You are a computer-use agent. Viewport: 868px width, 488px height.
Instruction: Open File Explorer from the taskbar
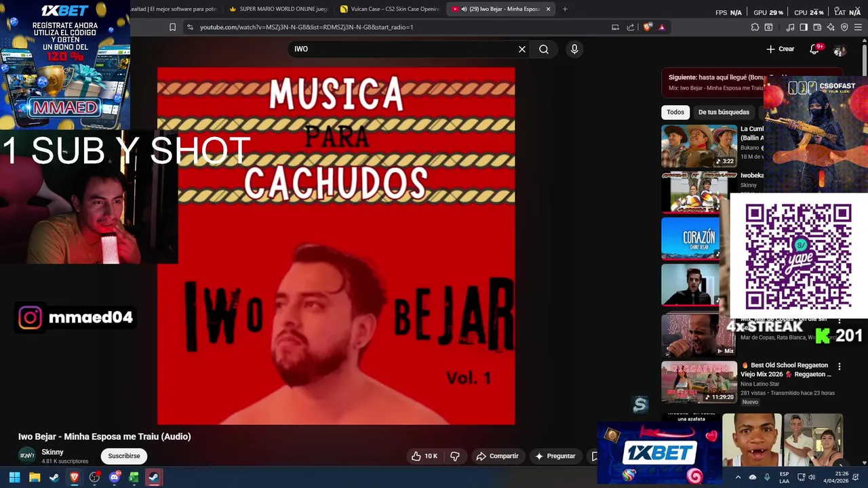[x=35, y=477]
